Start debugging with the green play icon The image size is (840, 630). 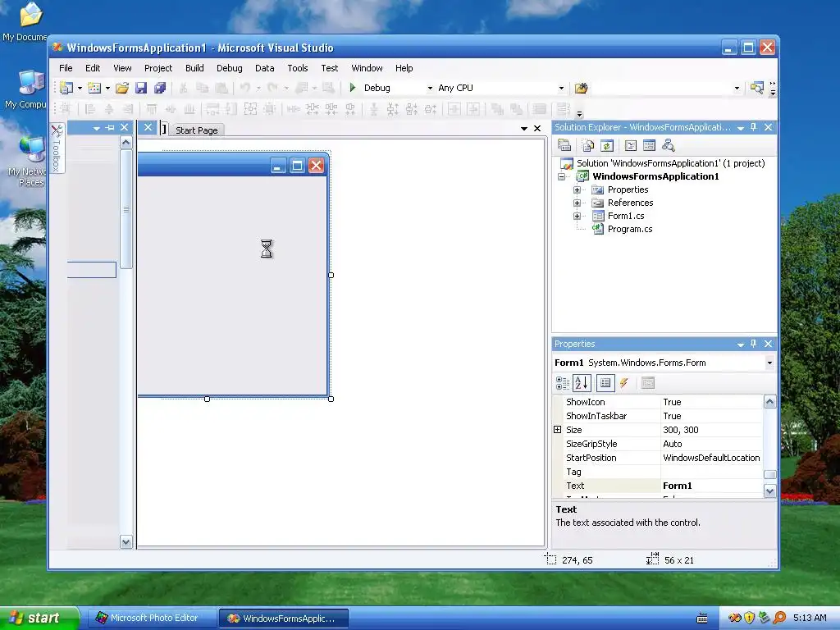(x=353, y=87)
